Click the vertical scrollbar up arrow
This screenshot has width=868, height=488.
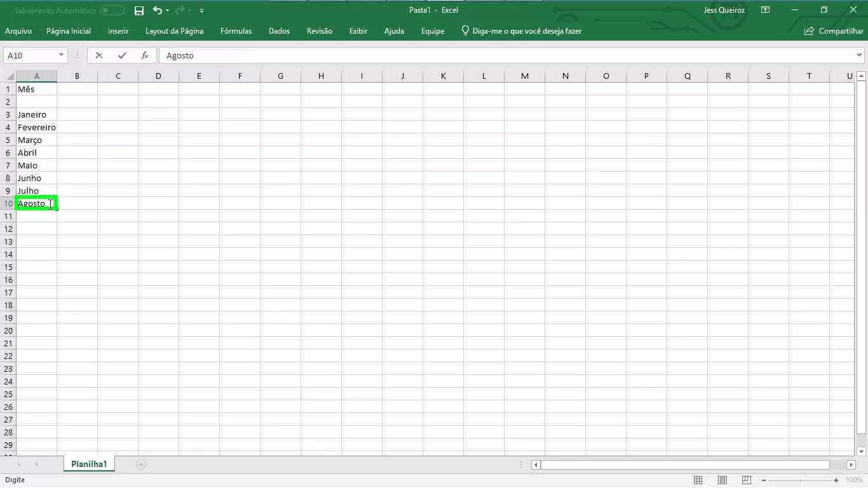862,76
